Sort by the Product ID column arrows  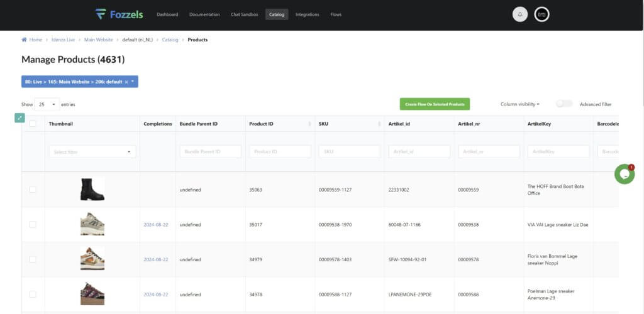[x=309, y=124]
